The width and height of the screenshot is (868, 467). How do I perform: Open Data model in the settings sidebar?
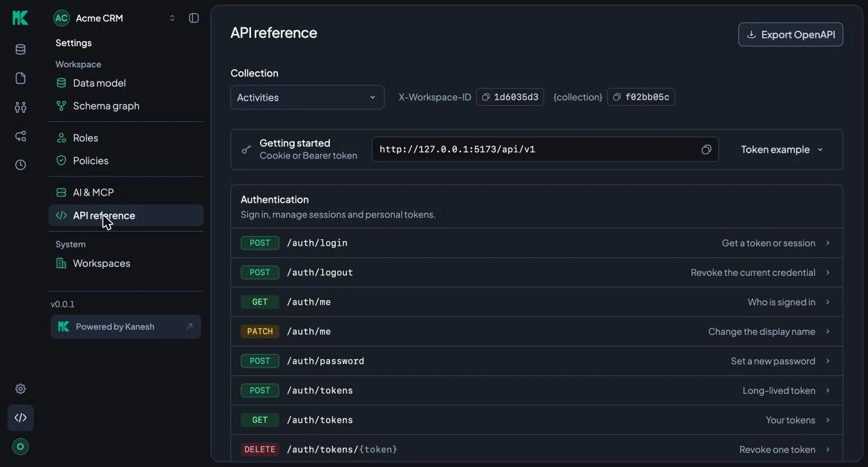click(x=126, y=83)
